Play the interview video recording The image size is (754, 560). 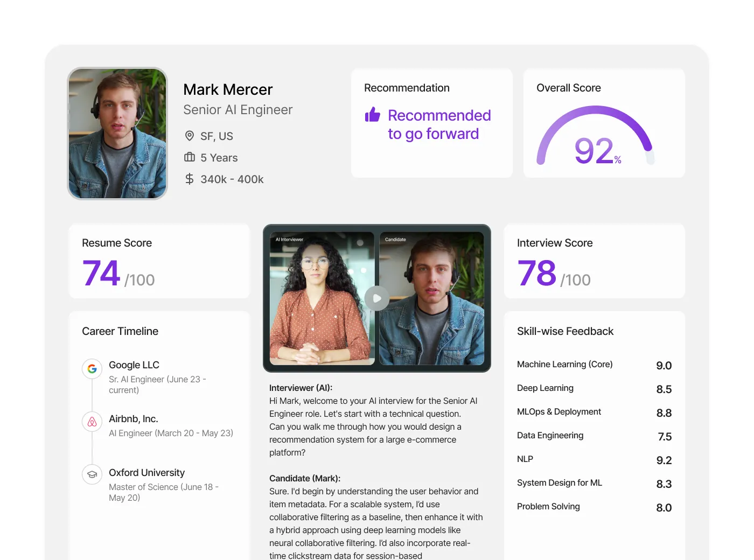pos(377,298)
